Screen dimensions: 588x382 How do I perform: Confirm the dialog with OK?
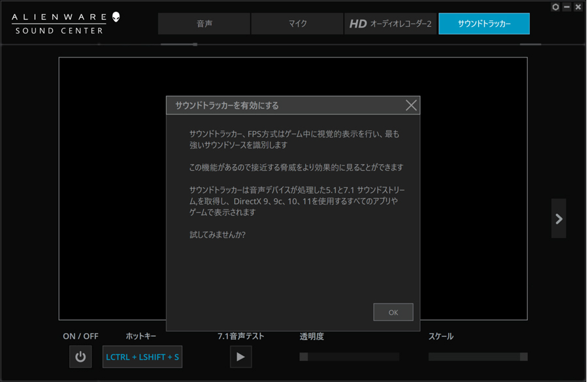click(x=393, y=312)
